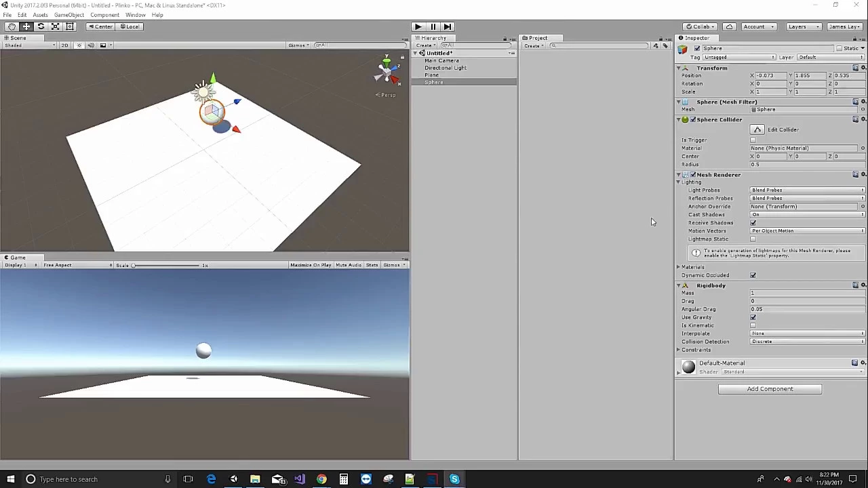Open Edge browser from the taskbar
Screen dimensions: 868x488
tap(211, 479)
